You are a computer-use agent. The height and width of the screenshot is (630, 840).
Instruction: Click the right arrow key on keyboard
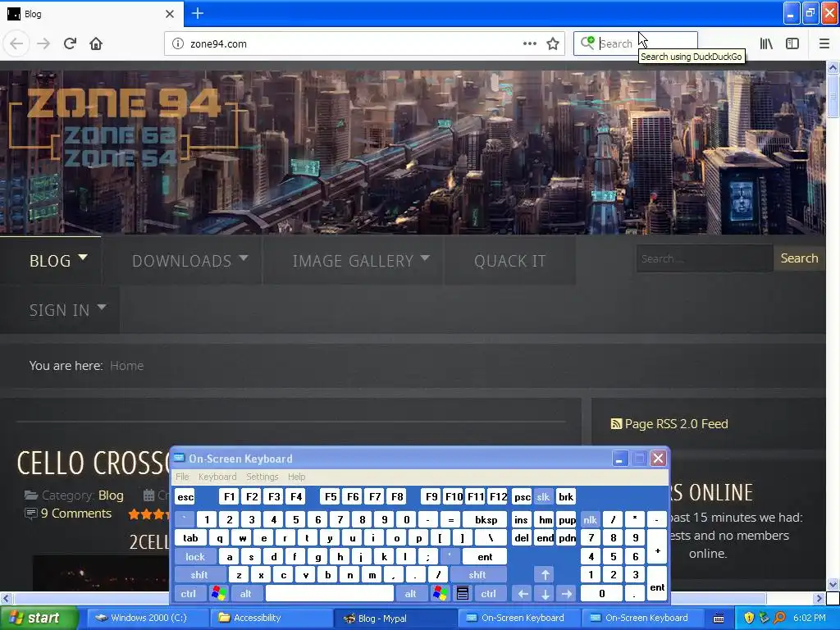[567, 594]
